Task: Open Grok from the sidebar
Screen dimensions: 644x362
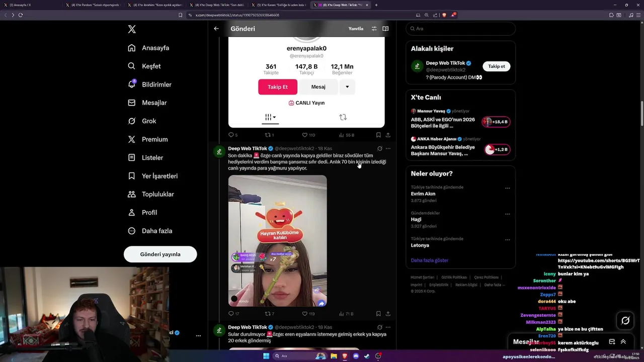Action: (x=142, y=121)
